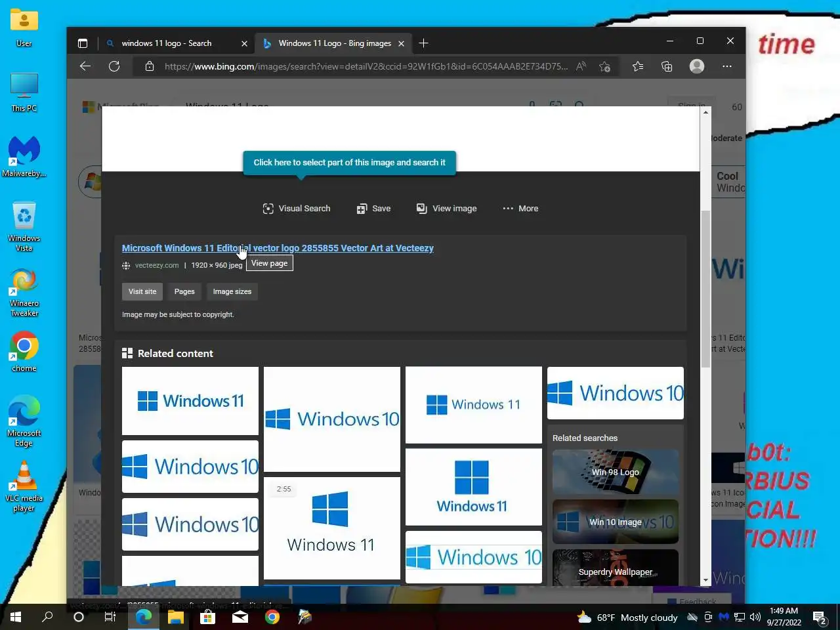Open Task View on the taskbar
840x630 pixels.
(110, 617)
